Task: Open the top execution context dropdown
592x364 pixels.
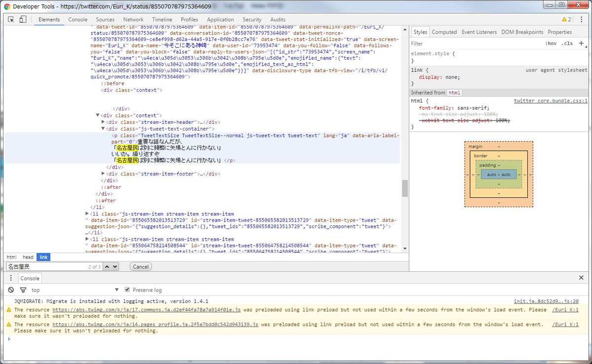Action: tap(75, 290)
